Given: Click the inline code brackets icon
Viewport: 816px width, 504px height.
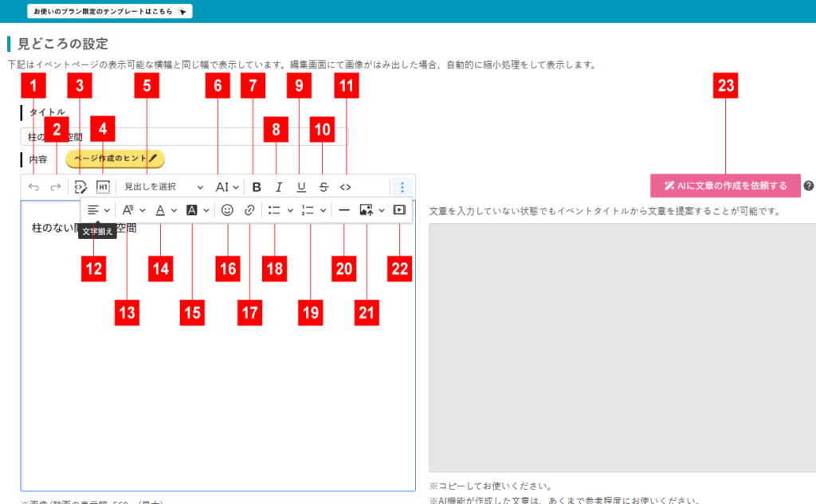Looking at the screenshot, I should (345, 187).
